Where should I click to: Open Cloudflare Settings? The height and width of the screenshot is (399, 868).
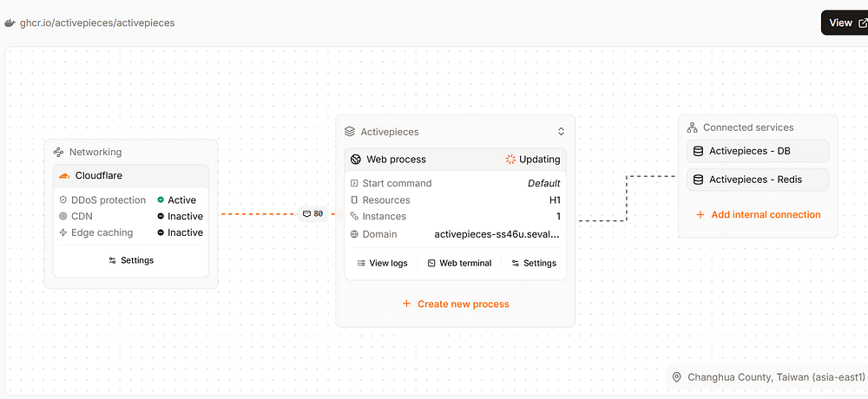tap(130, 260)
